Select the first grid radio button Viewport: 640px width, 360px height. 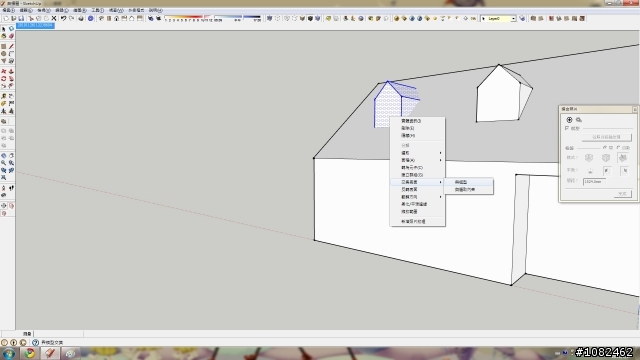(x=605, y=148)
